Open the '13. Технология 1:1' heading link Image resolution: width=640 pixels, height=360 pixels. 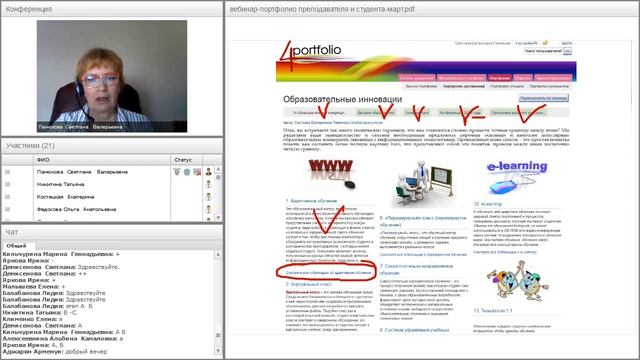click(x=493, y=311)
